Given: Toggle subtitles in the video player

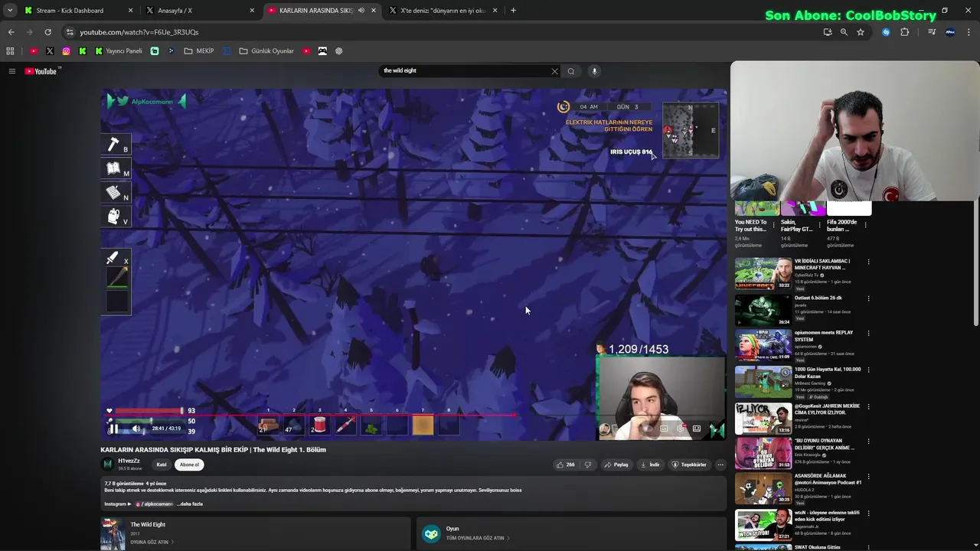Looking at the screenshot, I should coord(664,429).
